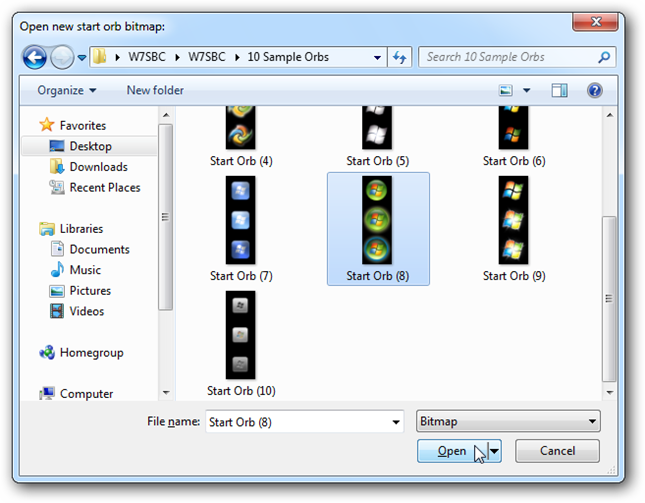Select the Start Orb (6) thumbnail

pos(513,127)
